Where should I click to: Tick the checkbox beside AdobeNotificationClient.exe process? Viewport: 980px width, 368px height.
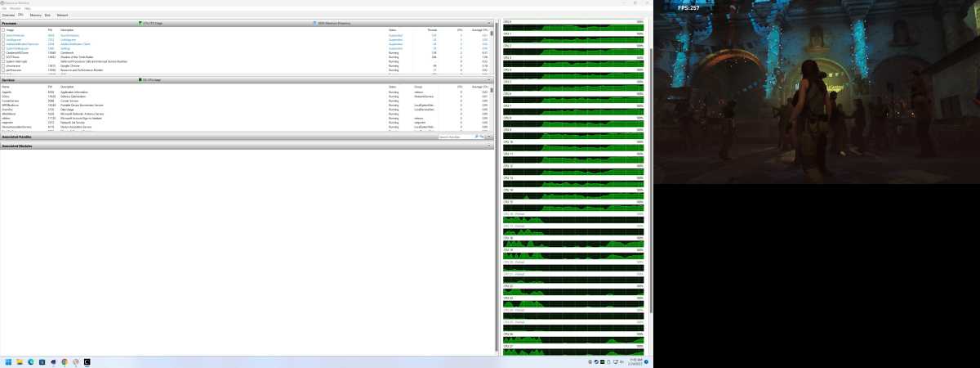(x=3, y=44)
